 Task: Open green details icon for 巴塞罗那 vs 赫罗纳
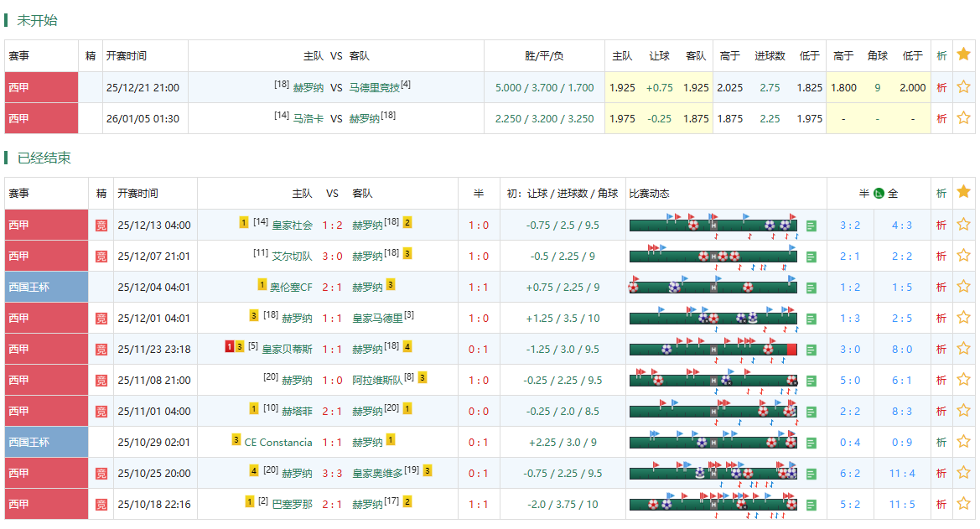[x=810, y=504]
